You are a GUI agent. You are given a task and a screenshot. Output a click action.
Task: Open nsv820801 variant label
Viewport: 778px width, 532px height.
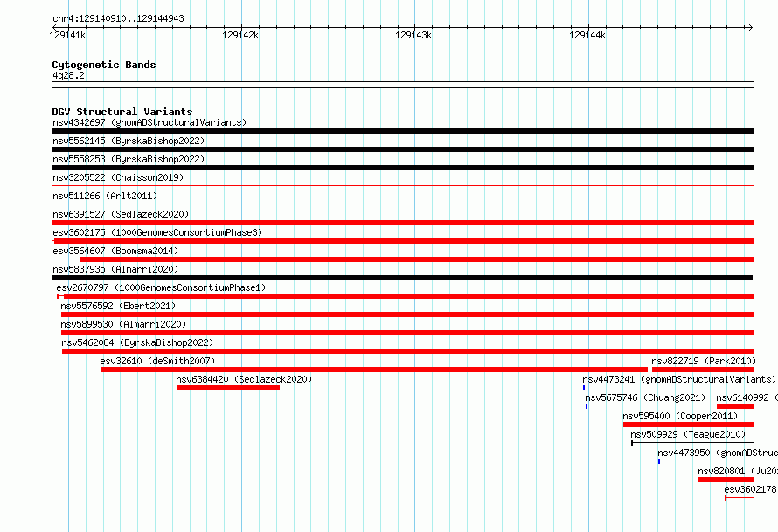(737, 471)
